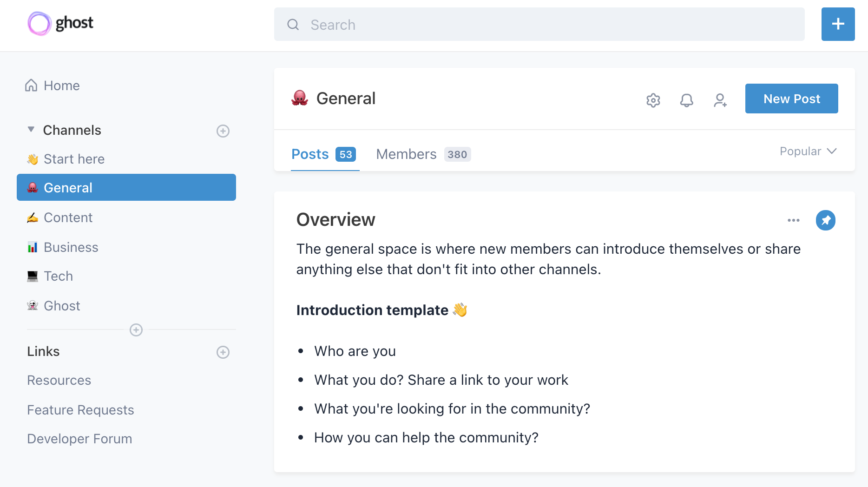Screen dimensions: 868x487
Task: Click the circular add icon below Ghost channel
Action: point(136,330)
